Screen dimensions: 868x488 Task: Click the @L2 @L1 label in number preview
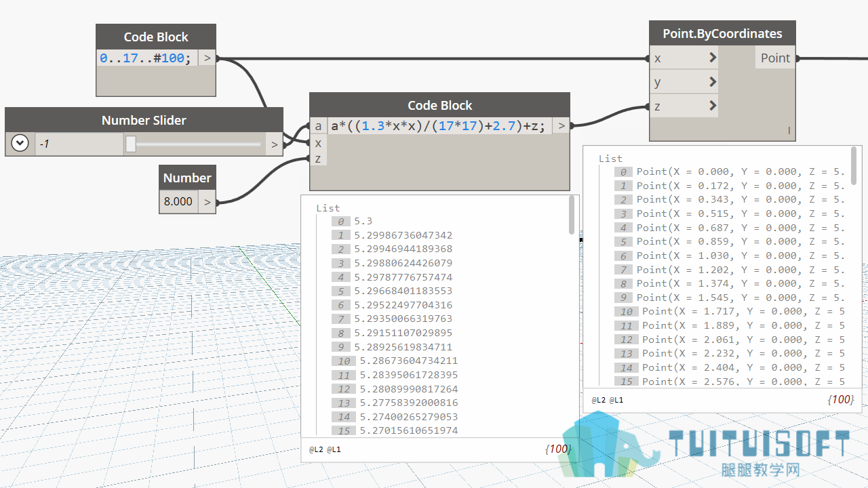click(325, 449)
